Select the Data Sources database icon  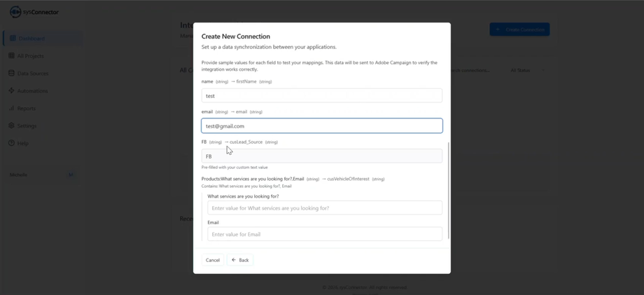coord(11,74)
